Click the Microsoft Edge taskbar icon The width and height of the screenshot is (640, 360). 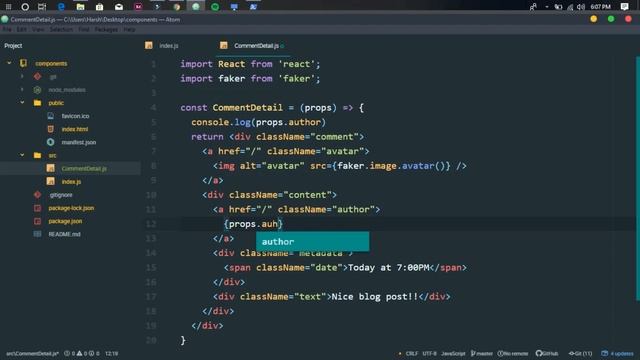click(61, 7)
